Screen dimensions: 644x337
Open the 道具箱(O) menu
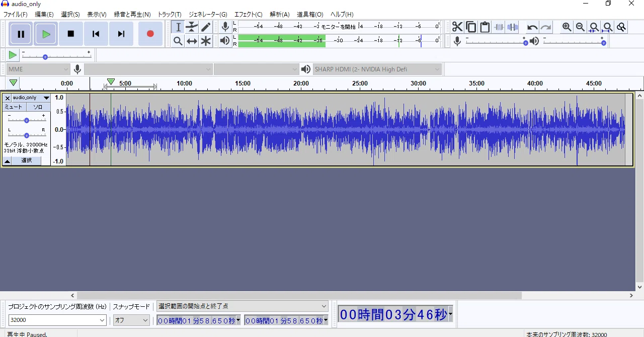click(x=310, y=15)
